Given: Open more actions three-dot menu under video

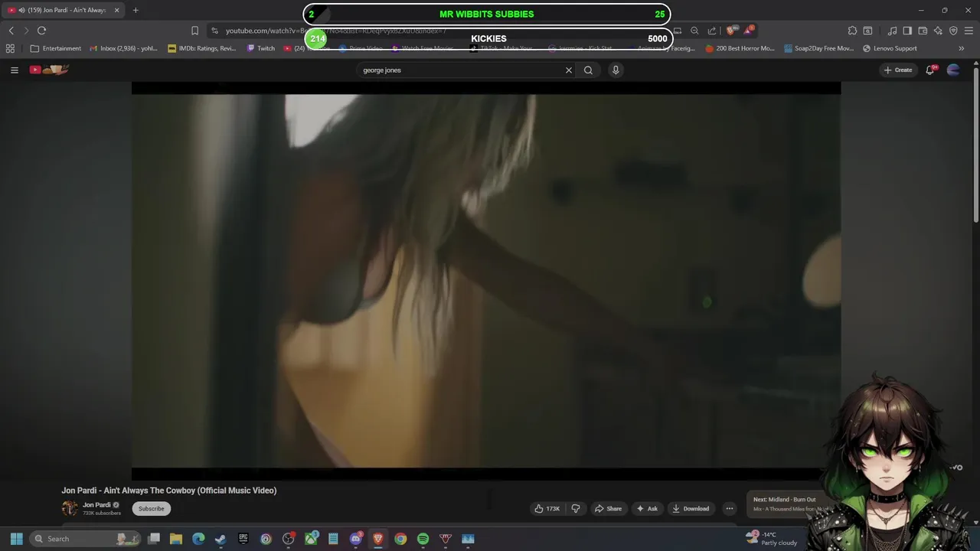Looking at the screenshot, I should pos(730,508).
